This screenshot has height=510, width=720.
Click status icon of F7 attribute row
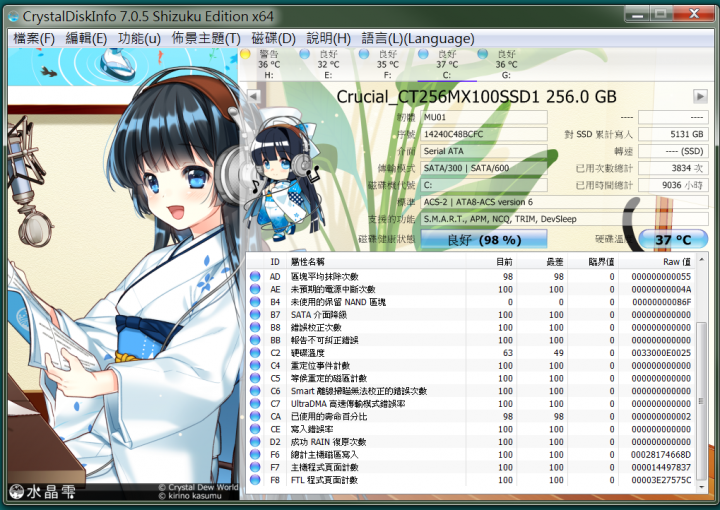pyautogui.click(x=255, y=467)
